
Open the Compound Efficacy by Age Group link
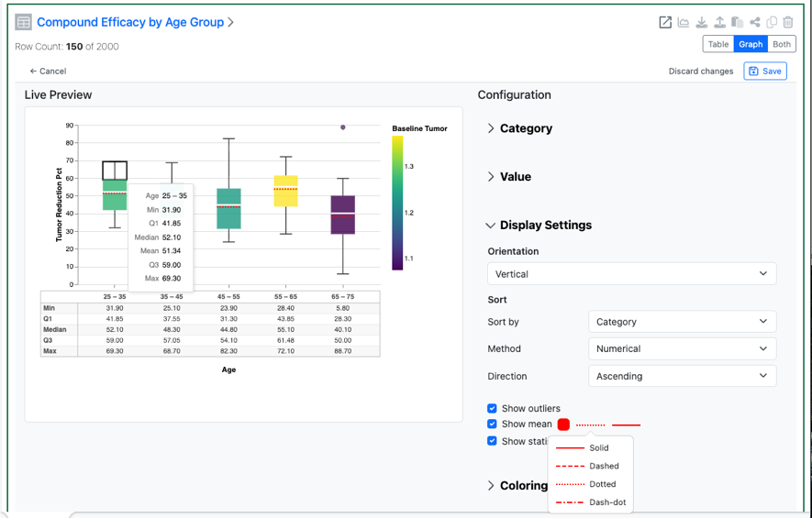130,22
